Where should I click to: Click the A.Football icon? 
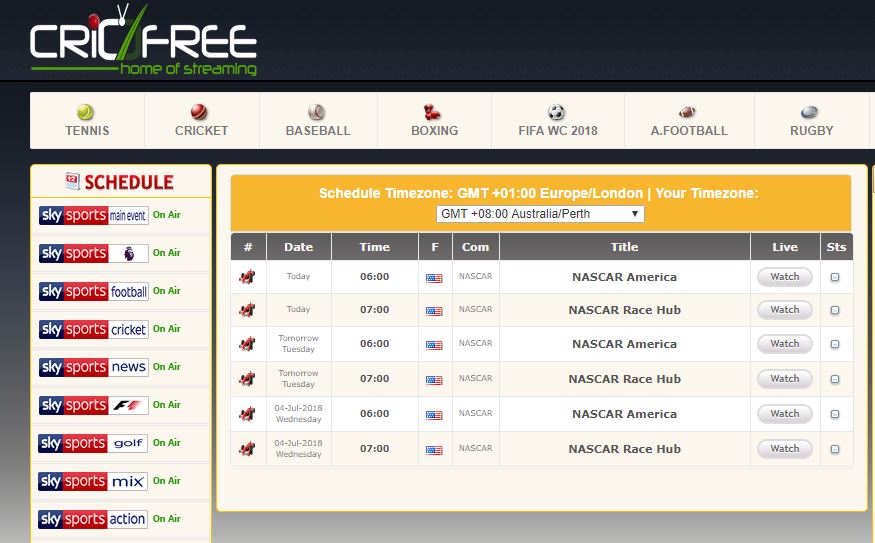coord(687,112)
